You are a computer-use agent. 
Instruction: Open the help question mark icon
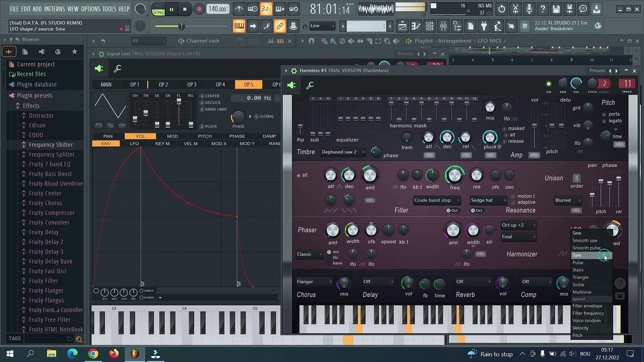[542, 9]
